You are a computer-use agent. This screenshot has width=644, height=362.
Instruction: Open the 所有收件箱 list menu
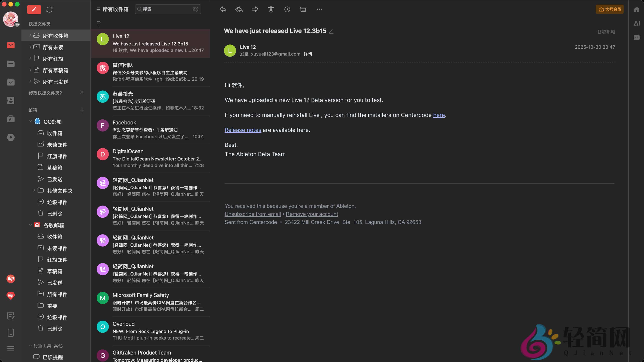(98, 9)
